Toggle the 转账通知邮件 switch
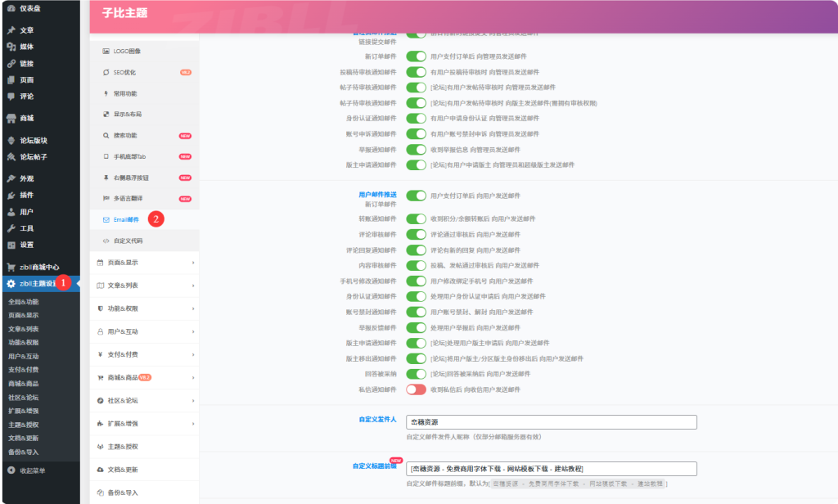The height and width of the screenshot is (504, 838). click(416, 218)
